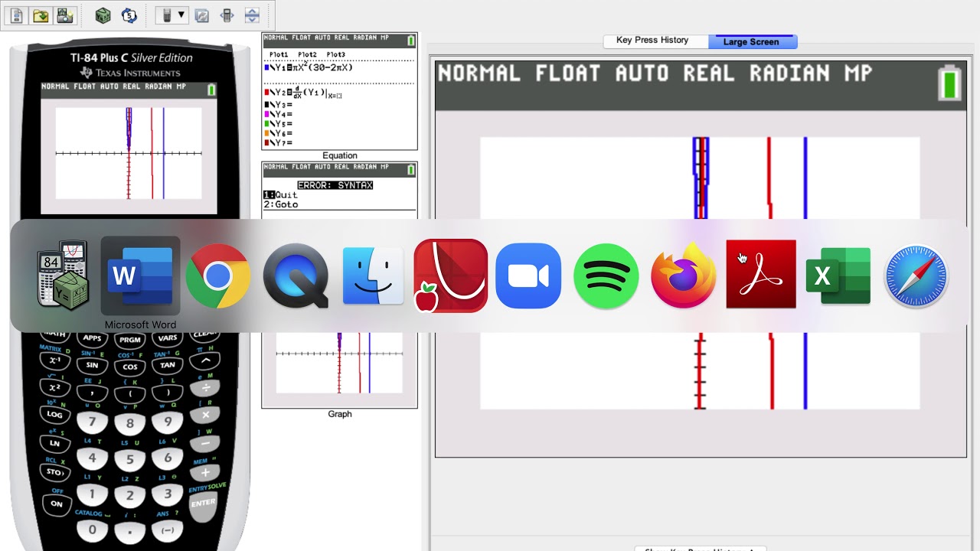The height and width of the screenshot is (551, 980).
Task: Switch to Zoom in app switcher
Action: (x=528, y=276)
